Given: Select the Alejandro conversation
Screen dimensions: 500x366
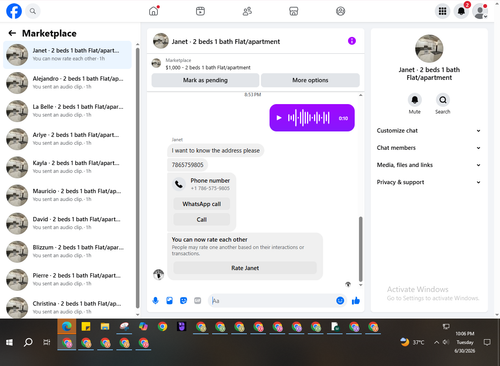Looking at the screenshot, I should (67, 83).
